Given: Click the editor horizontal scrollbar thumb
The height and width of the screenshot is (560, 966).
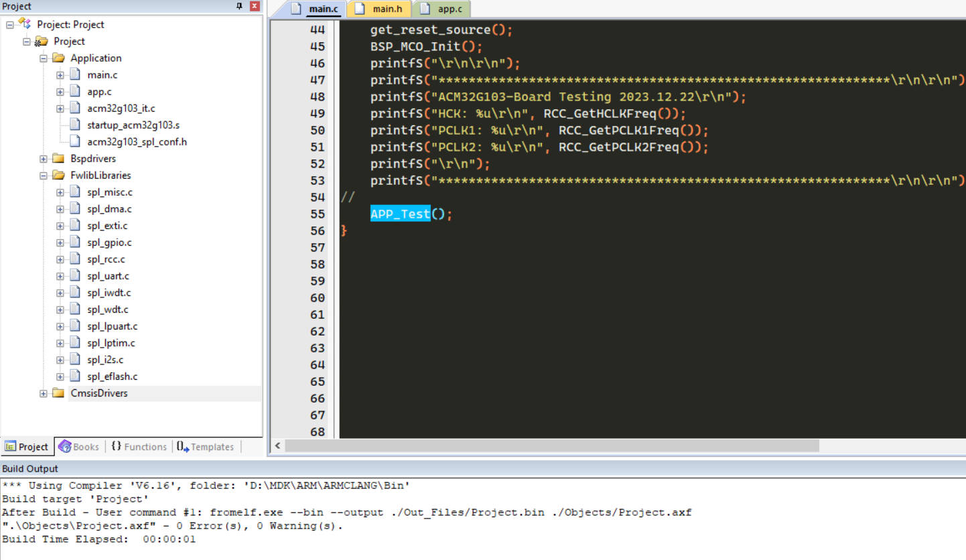Looking at the screenshot, I should [x=551, y=446].
